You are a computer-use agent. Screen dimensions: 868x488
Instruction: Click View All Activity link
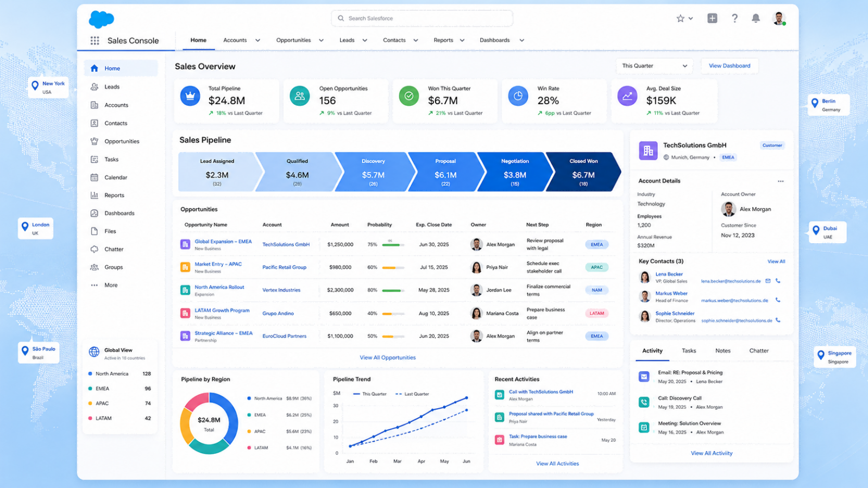click(x=712, y=453)
